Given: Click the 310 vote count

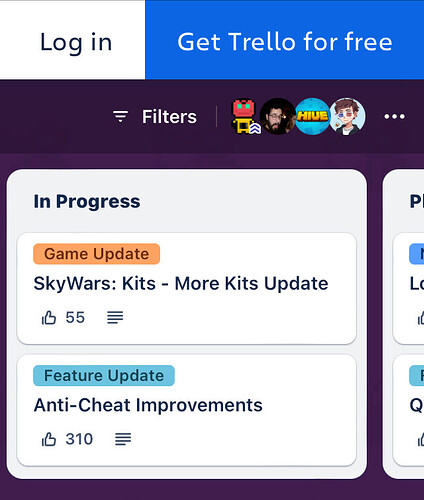Looking at the screenshot, I should 79,439.
